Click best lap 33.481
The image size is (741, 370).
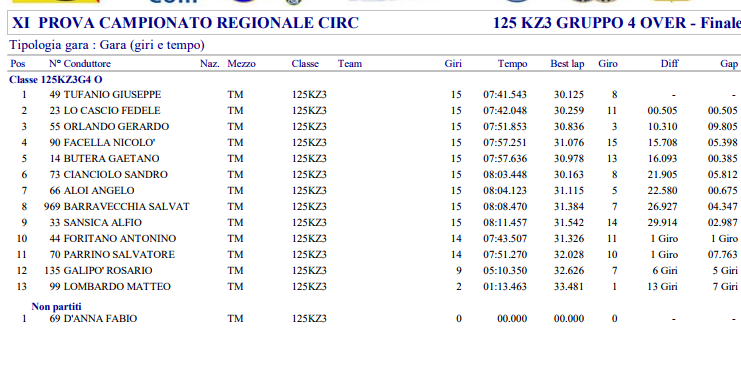coord(569,287)
